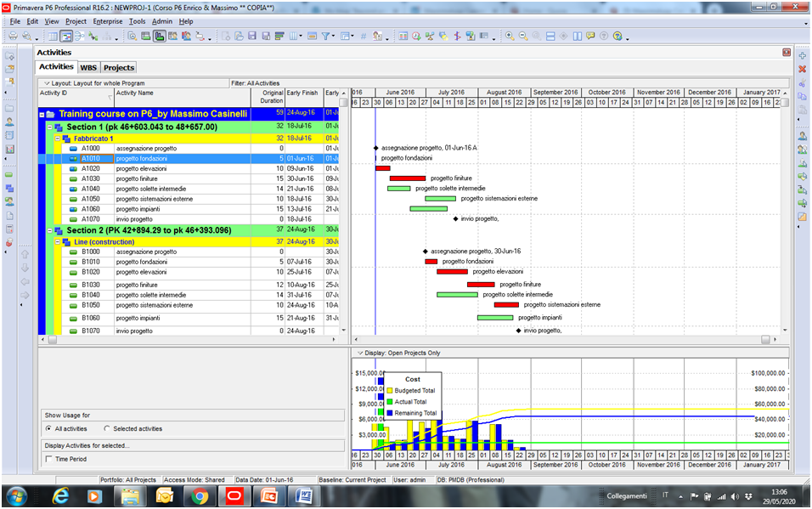Enable the Time Period checkbox
812x509 pixels.
coord(48,459)
